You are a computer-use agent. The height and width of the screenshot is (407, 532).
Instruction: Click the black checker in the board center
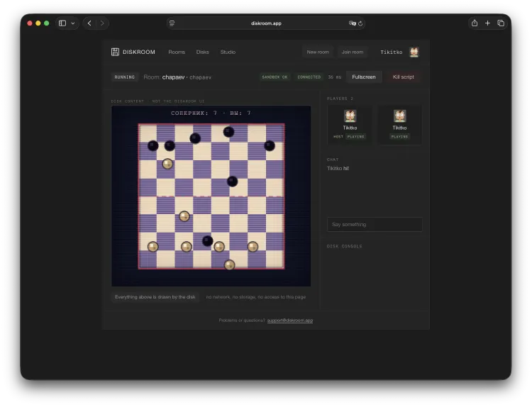233,181
